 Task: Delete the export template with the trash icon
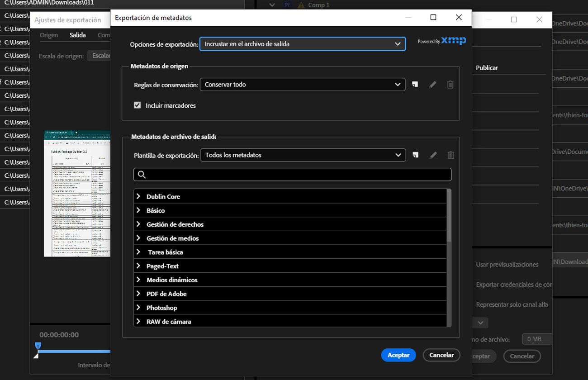pyautogui.click(x=450, y=155)
